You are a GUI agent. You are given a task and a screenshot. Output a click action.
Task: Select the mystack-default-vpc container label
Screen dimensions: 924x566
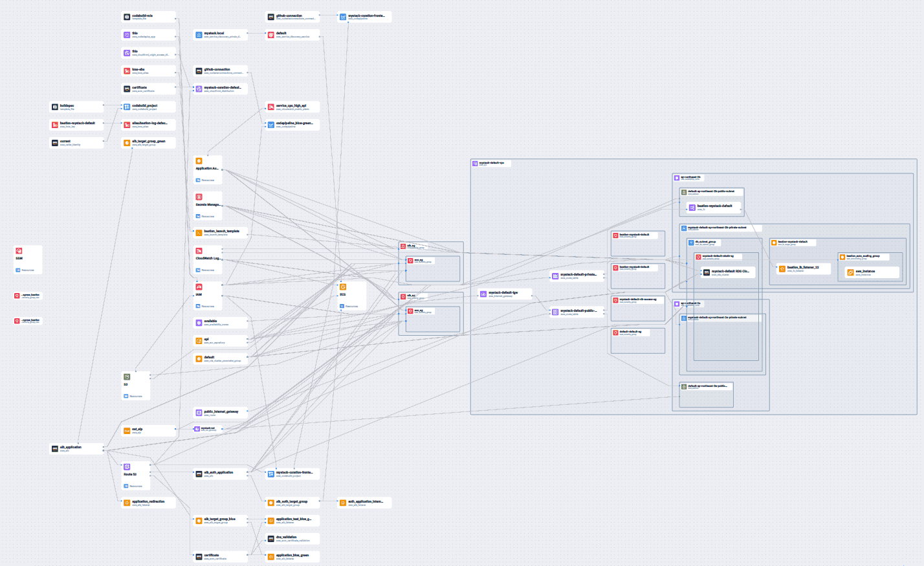[x=490, y=163]
